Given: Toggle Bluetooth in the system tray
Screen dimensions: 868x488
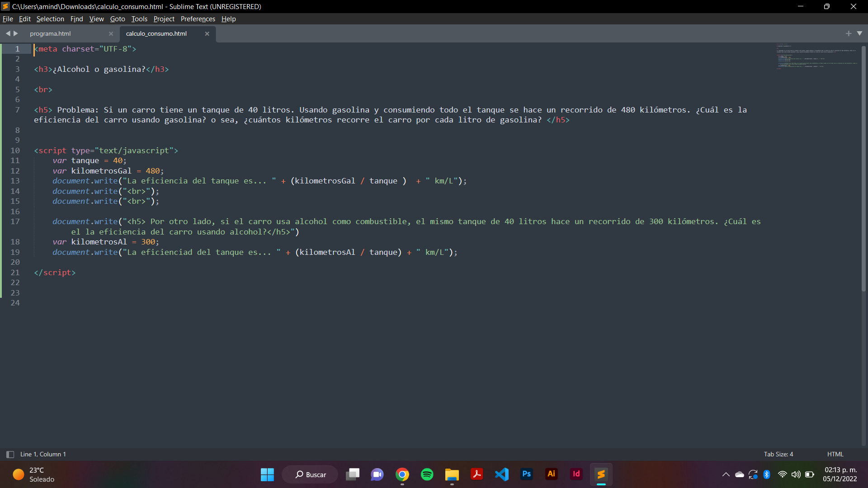Looking at the screenshot, I should 767,474.
